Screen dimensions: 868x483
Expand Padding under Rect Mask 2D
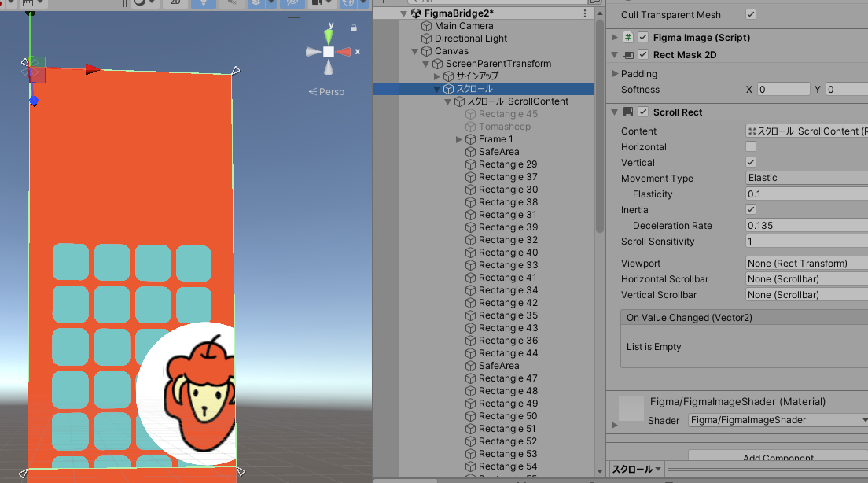[615, 72]
